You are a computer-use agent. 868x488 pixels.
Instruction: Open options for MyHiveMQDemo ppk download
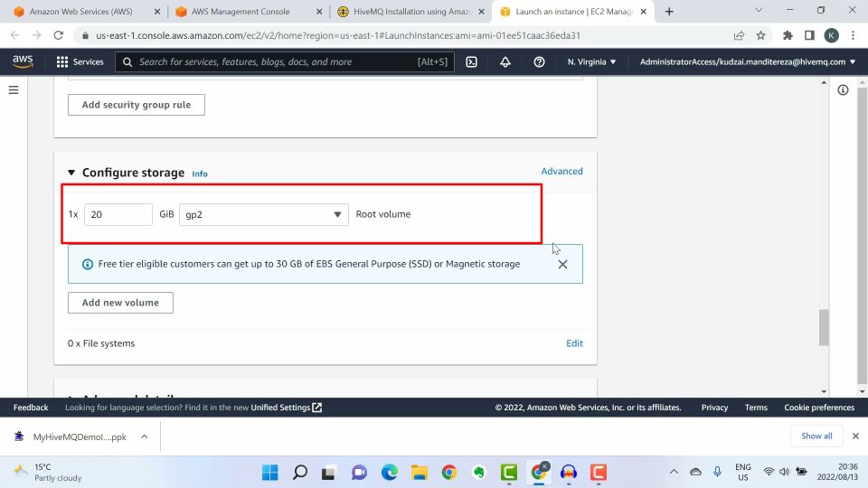click(144, 436)
